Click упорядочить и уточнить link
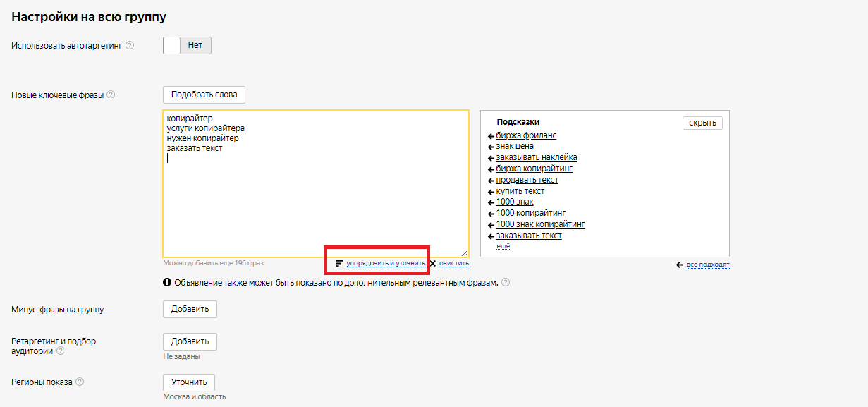This screenshot has width=868, height=407. click(385, 263)
